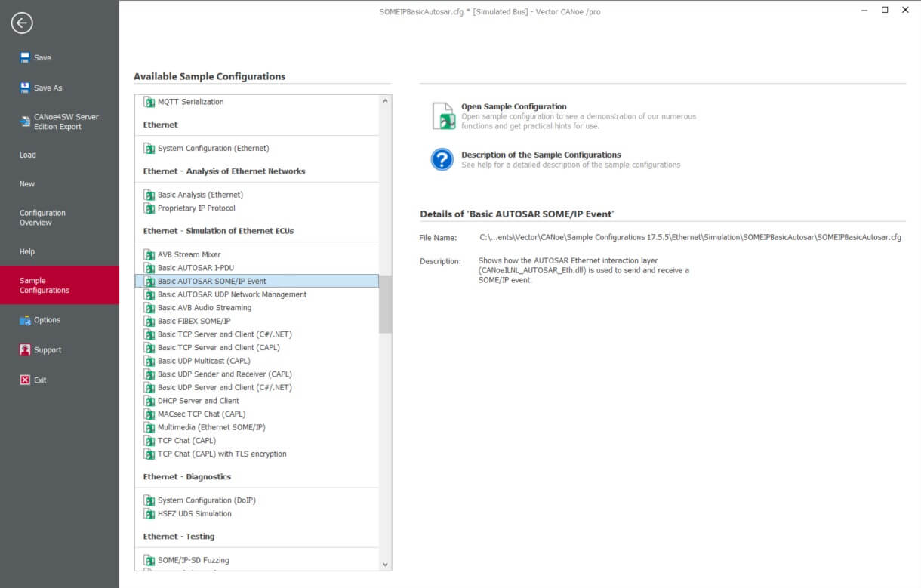
Task: Click the back arrow icon
Action: (x=22, y=23)
